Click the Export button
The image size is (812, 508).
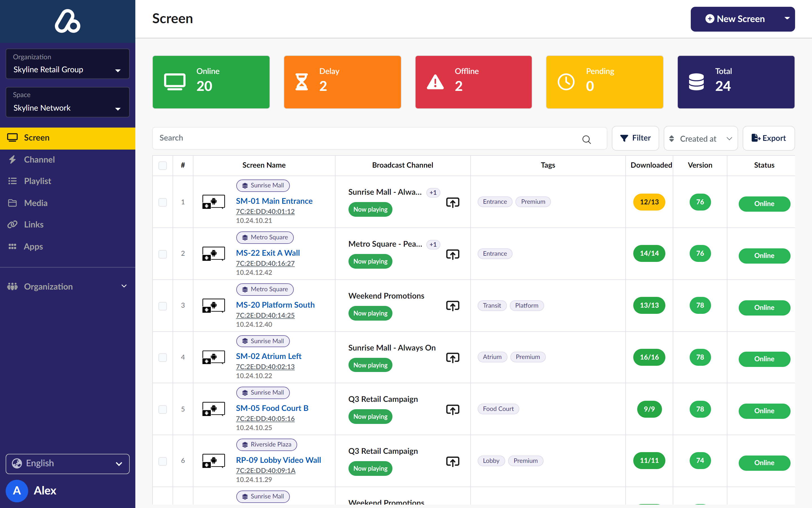pos(768,138)
